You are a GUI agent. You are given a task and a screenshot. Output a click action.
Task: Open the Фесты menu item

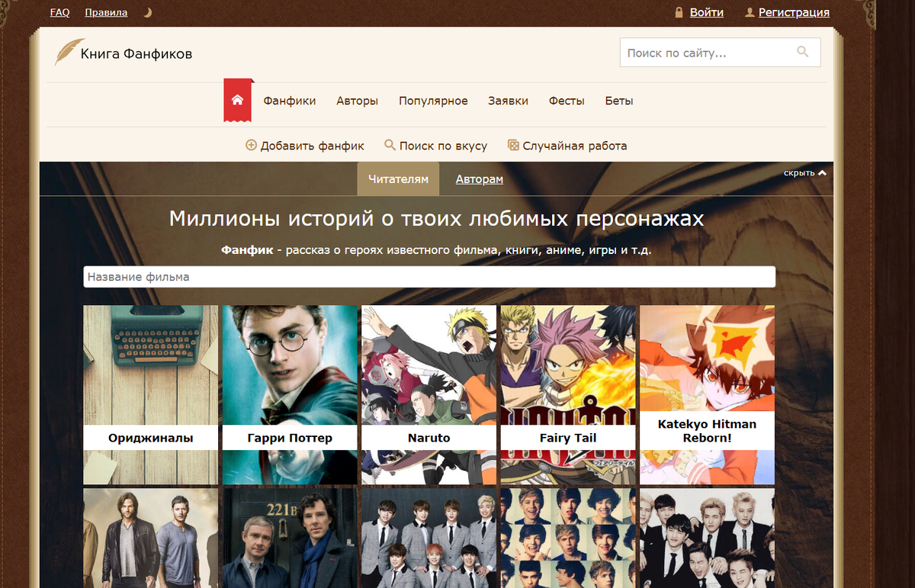(567, 101)
